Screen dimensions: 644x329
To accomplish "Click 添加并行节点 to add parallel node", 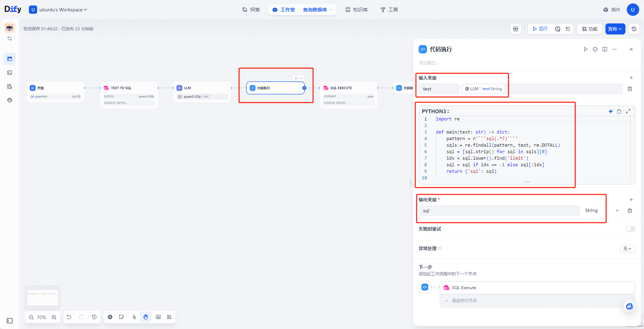I will tap(537, 301).
